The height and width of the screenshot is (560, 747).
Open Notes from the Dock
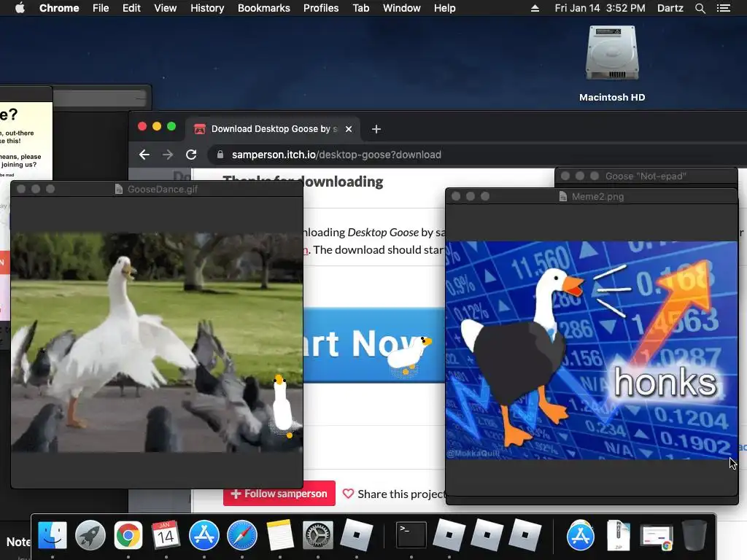[x=279, y=535]
